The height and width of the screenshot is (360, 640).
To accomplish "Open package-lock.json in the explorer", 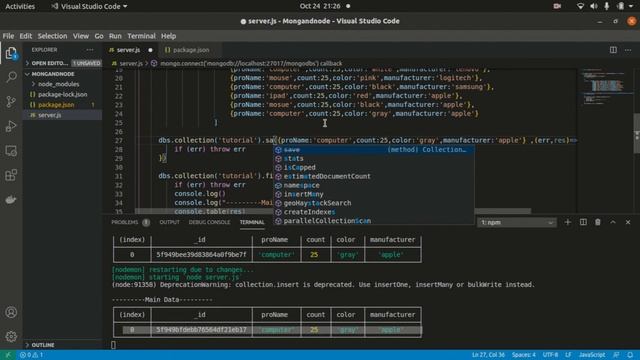I will click(x=62, y=94).
